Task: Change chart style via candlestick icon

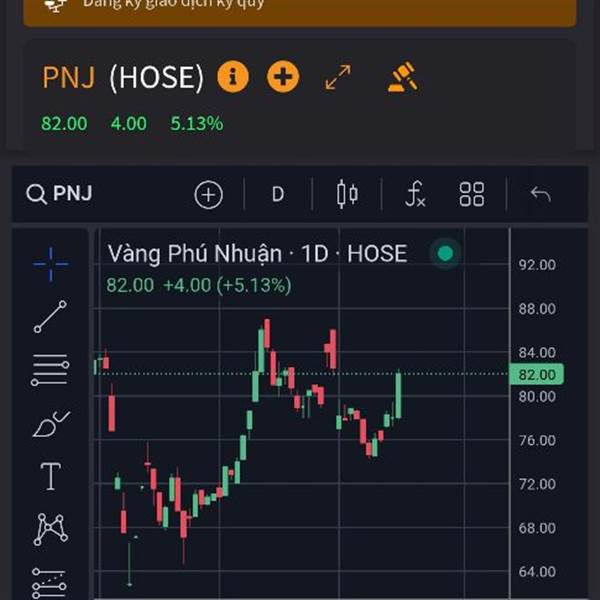Action: [347, 194]
